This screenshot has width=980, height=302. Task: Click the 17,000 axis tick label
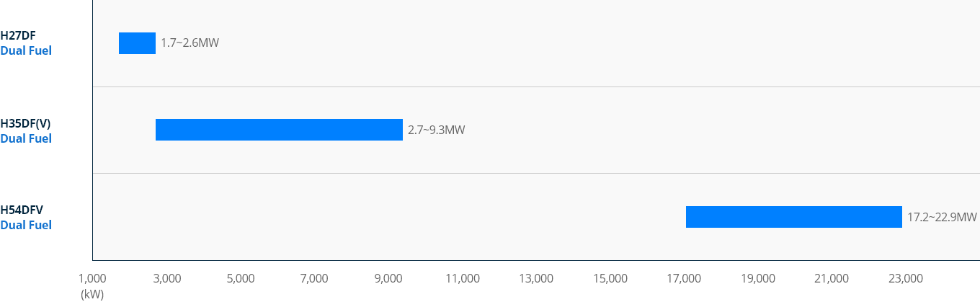click(x=684, y=278)
